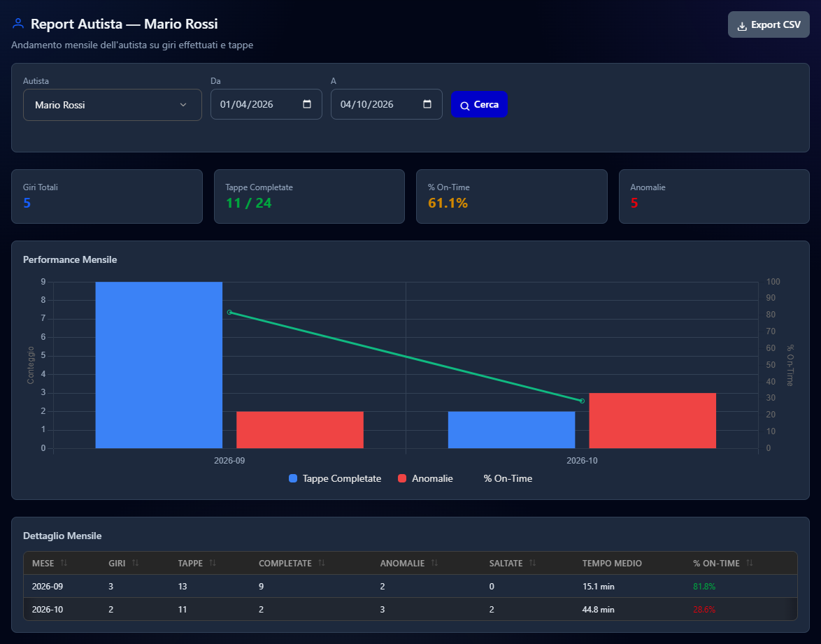Click the Dettaglio Mensile table title

[x=62, y=536]
